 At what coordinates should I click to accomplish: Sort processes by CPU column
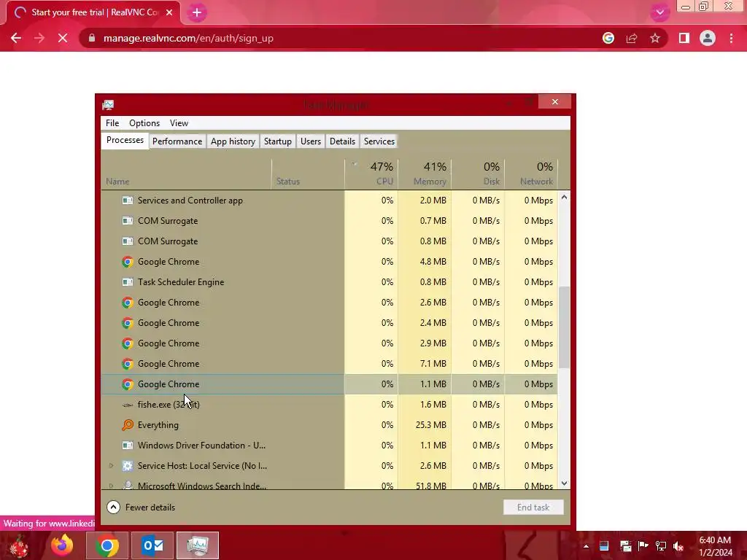tap(371, 174)
